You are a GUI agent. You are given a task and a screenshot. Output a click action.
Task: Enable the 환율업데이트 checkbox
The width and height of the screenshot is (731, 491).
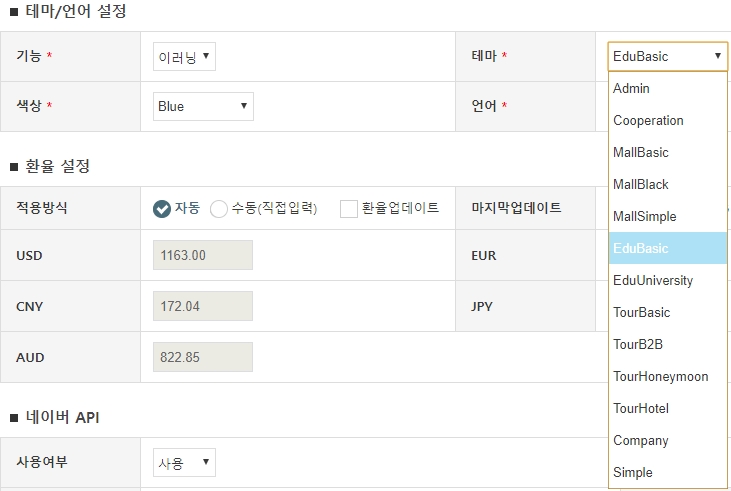click(349, 209)
